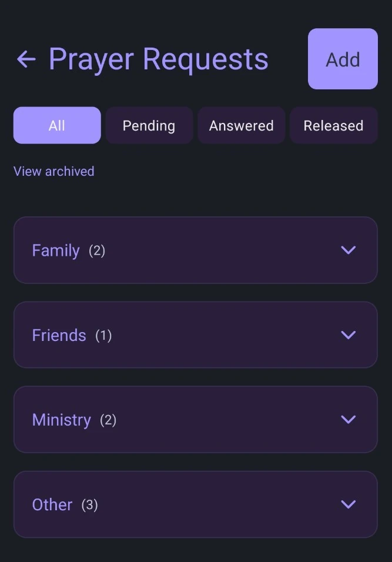392x562 pixels.
Task: Expand the Friends section chevron
Action: (349, 334)
